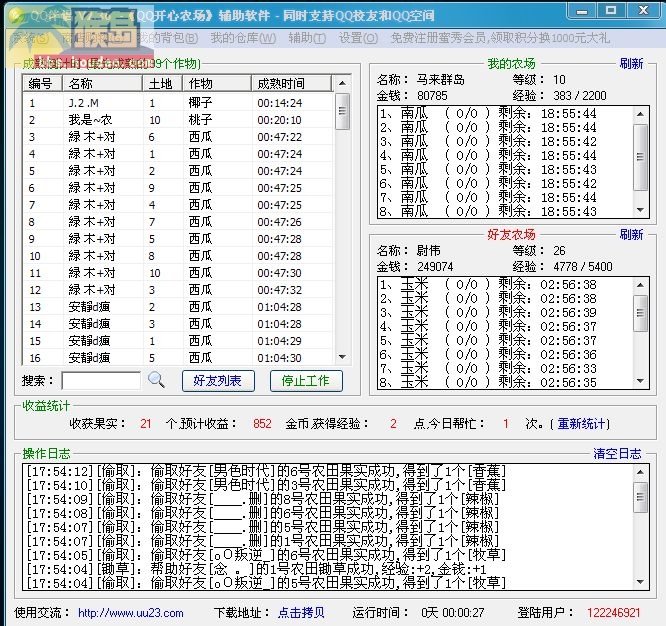Viewport: 666px width, 626px height.
Task: Sort by 编号 column header
Action: [x=42, y=83]
